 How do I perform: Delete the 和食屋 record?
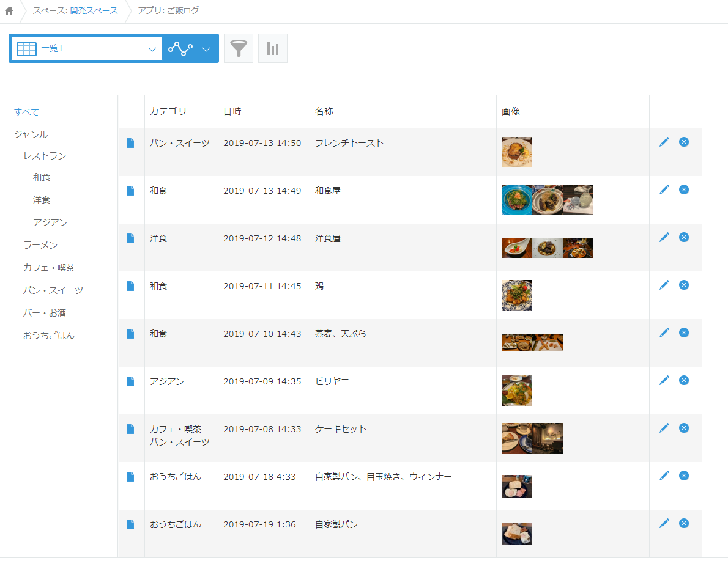point(684,189)
